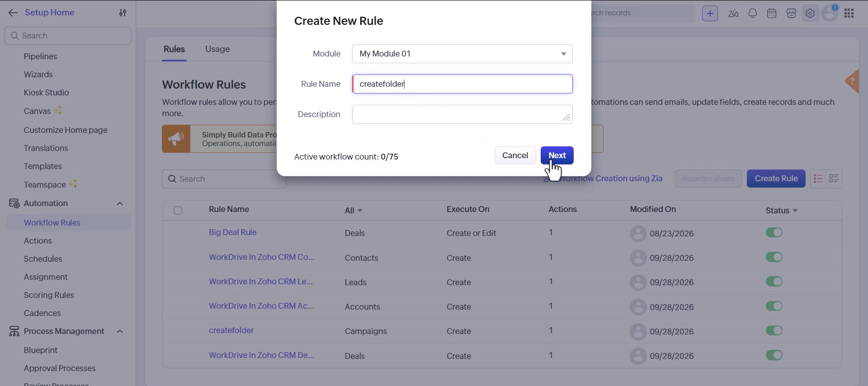Click the Description text area
Viewport: 868px width, 386px height.
tap(462, 114)
